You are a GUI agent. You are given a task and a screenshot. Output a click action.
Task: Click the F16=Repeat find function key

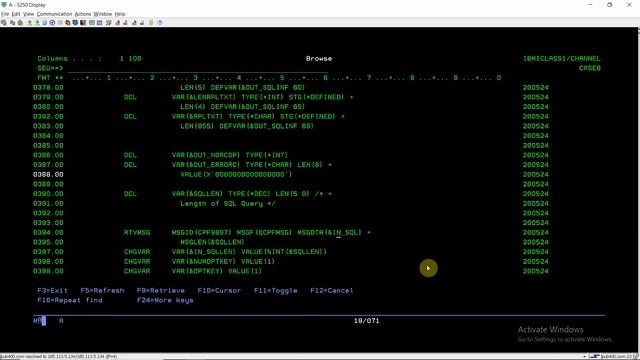(x=70, y=300)
